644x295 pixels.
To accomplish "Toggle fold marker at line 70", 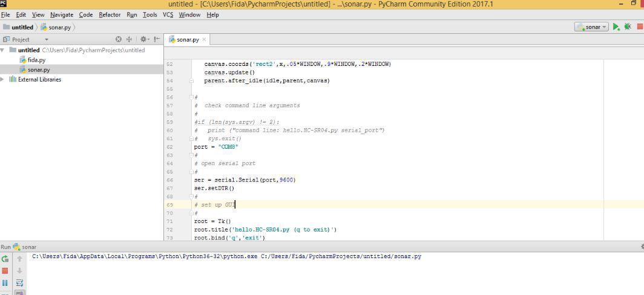I will coord(191,213).
